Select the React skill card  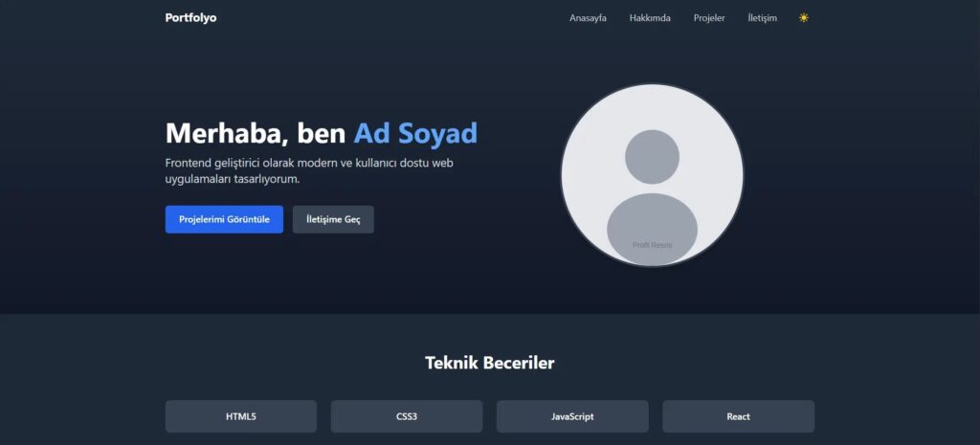pyautogui.click(x=738, y=416)
